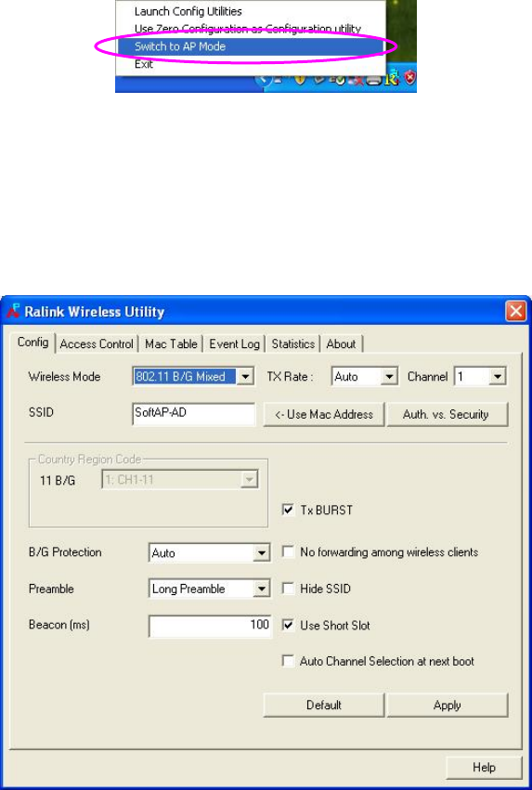Screen dimensions: 532x790
Task: Open the Channel dropdown
Action: click(498, 376)
